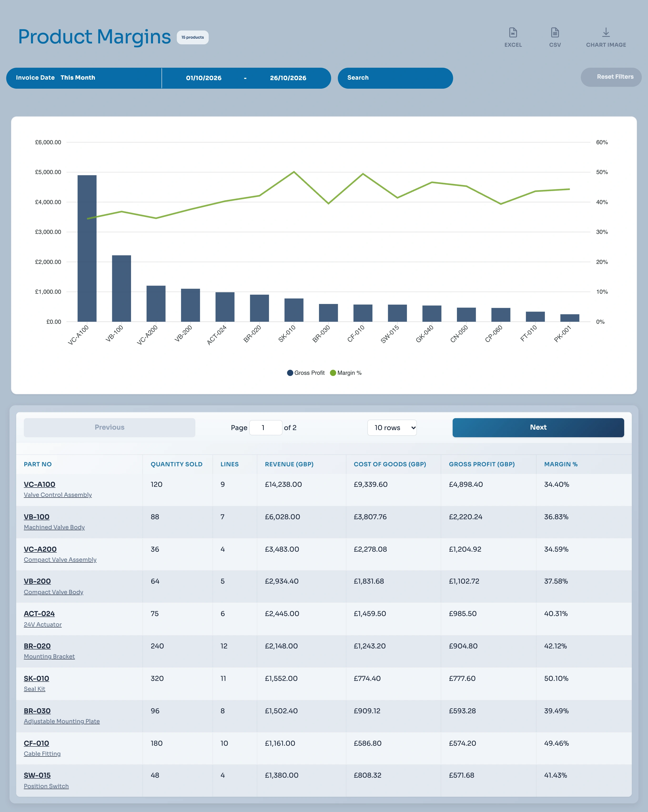648x812 pixels.
Task: Download the CSV file icon
Action: click(555, 37)
